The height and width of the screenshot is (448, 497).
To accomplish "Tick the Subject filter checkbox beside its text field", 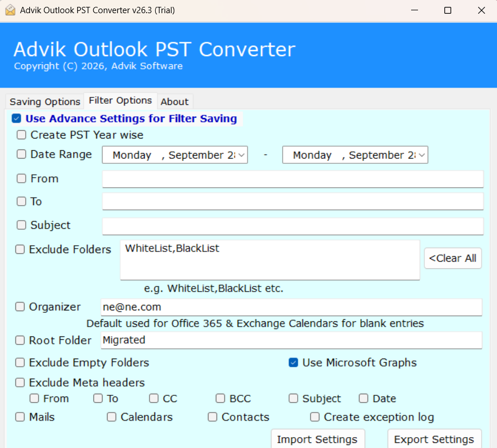I will coord(21,225).
